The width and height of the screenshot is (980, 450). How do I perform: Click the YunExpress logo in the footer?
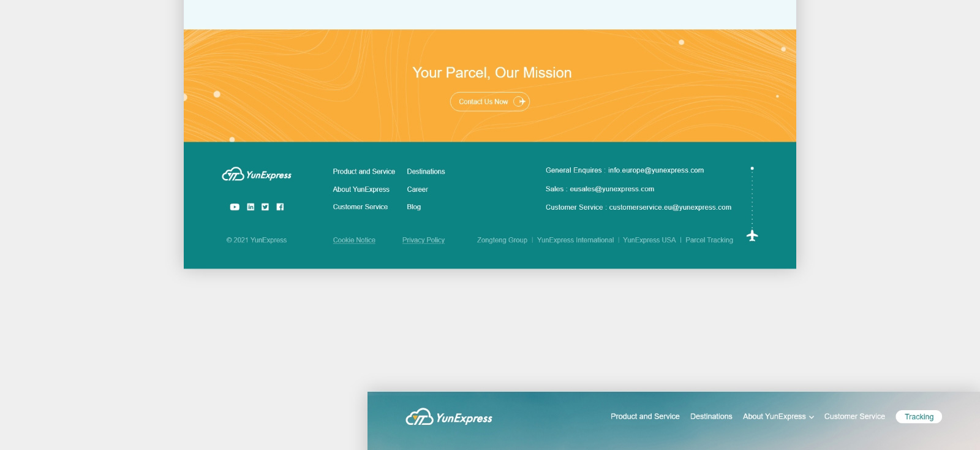click(257, 175)
